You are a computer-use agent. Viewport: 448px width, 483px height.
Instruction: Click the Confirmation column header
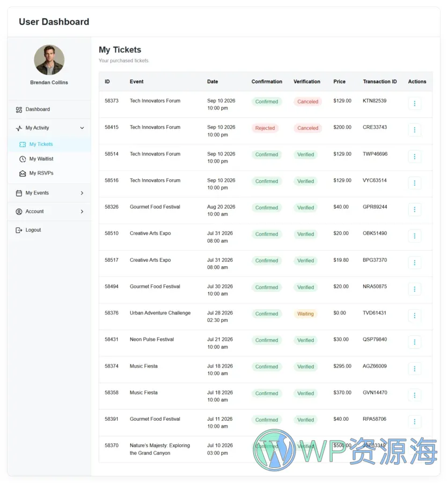point(267,82)
